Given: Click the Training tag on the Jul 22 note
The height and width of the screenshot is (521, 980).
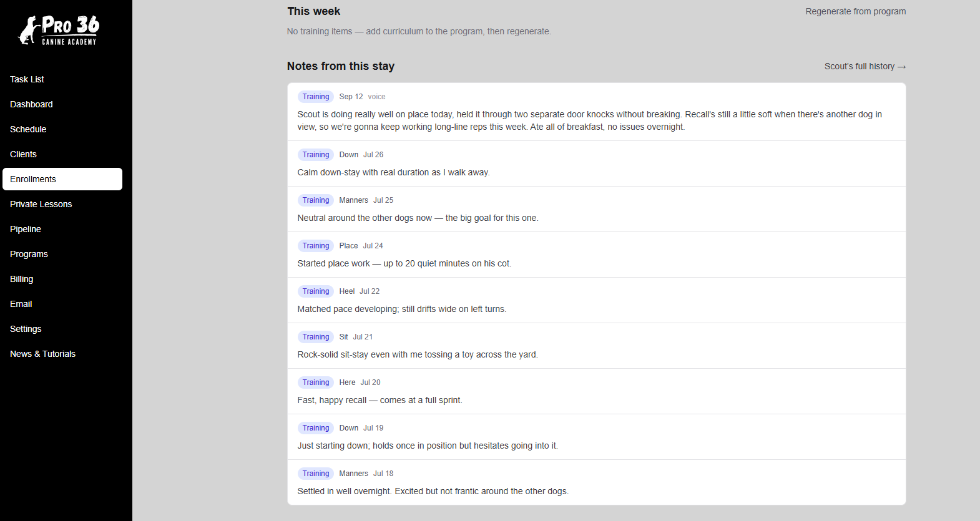Looking at the screenshot, I should click(x=316, y=291).
